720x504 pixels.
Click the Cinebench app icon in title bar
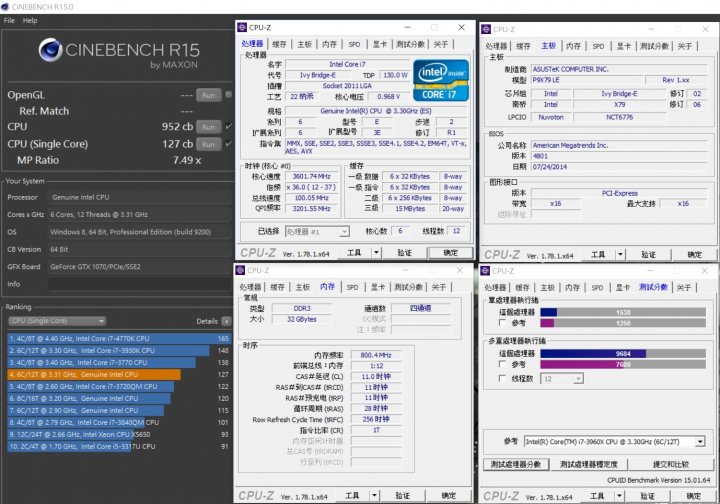(5, 6)
